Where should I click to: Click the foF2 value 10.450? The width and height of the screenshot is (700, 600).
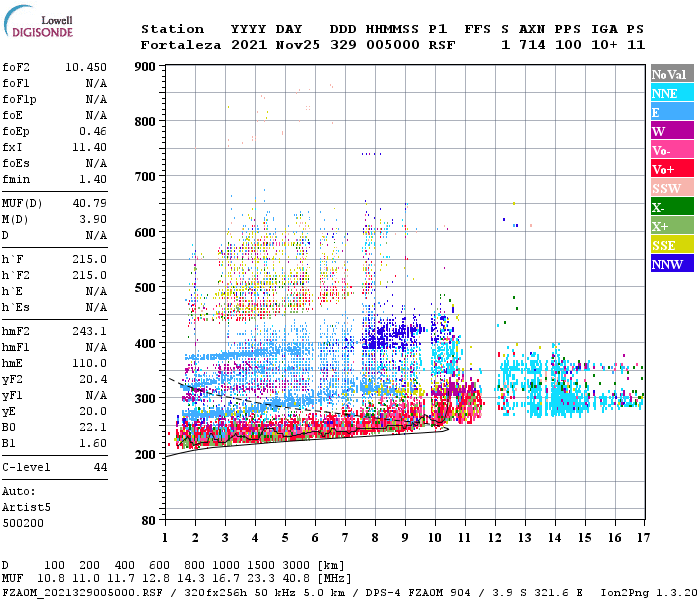coord(86,67)
